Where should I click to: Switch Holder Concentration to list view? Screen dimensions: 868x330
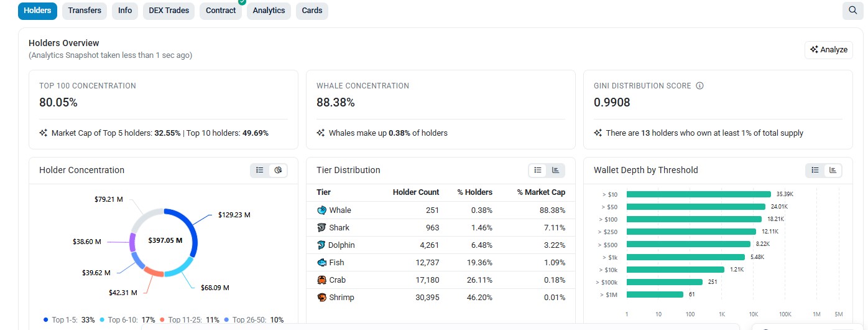260,170
